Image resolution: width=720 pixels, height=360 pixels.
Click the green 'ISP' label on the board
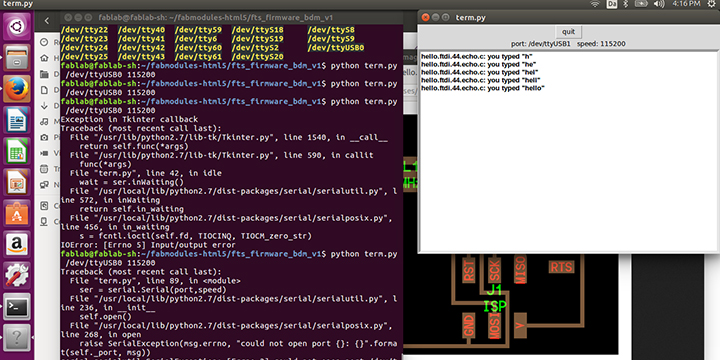tap(495, 306)
